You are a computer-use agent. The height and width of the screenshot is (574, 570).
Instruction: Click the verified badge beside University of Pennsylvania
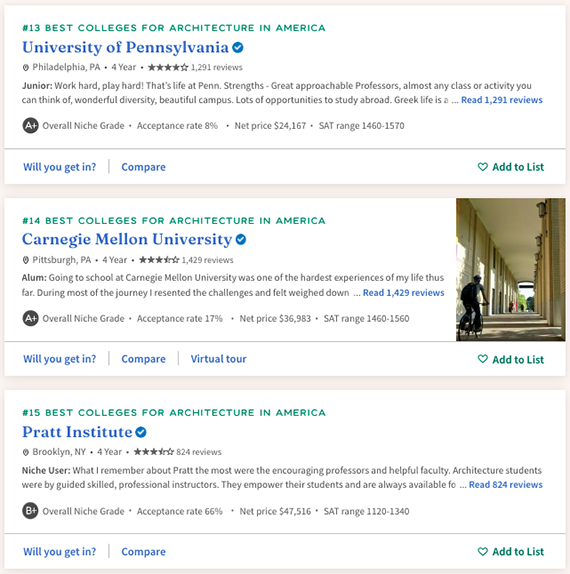pyautogui.click(x=238, y=48)
